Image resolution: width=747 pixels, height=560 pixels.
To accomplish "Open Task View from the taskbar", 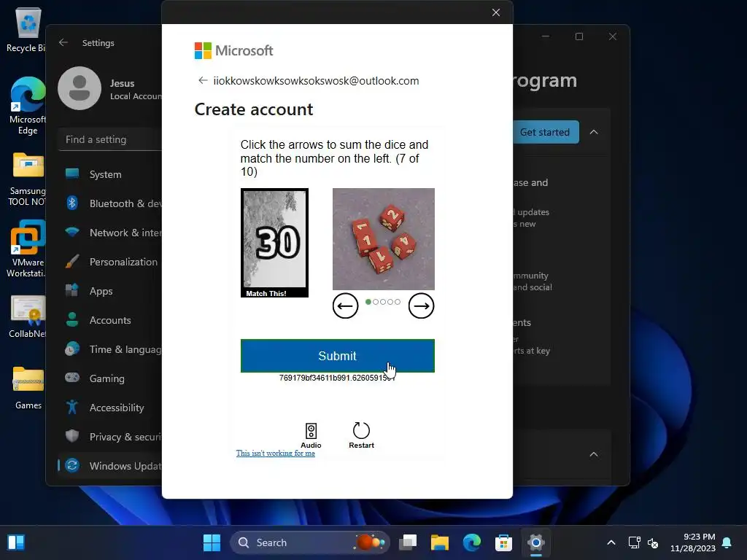I will coord(408,542).
